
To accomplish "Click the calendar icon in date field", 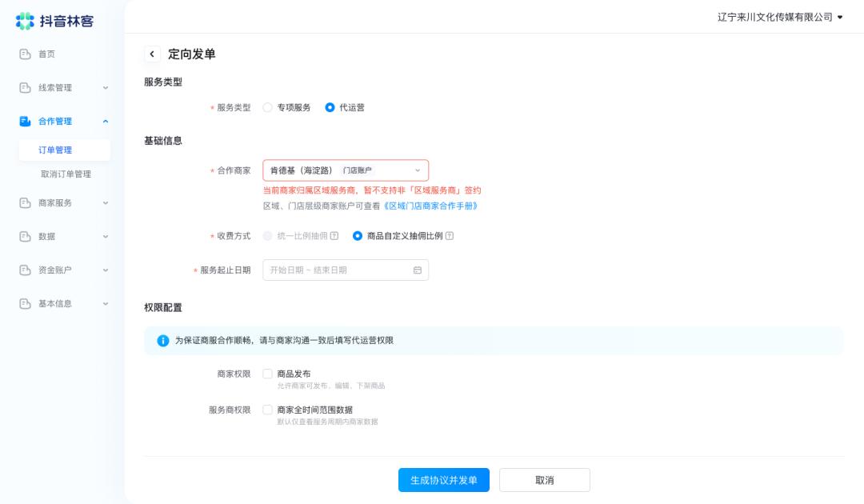I will tap(417, 270).
